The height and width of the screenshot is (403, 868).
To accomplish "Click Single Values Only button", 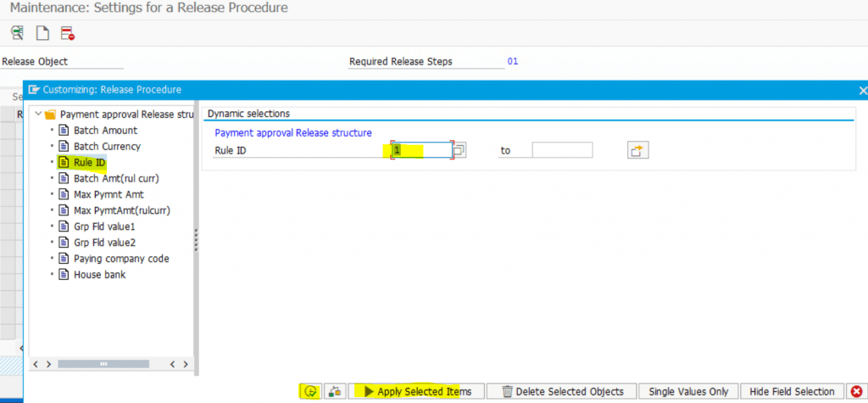I will [688, 391].
